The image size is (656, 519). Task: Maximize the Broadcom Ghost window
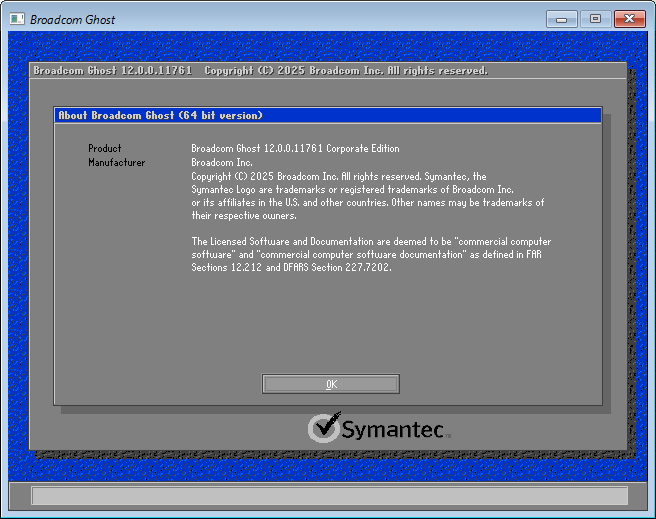pyautogui.click(x=595, y=19)
